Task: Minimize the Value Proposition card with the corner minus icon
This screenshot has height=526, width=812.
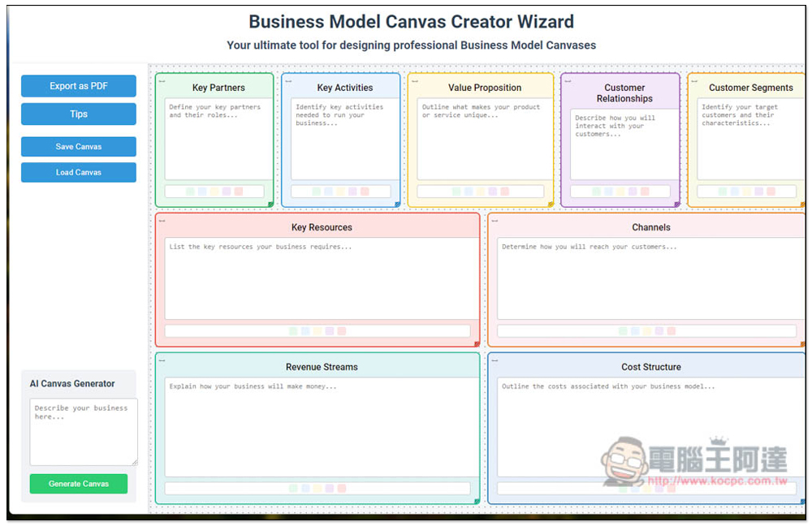Action: 415,81
